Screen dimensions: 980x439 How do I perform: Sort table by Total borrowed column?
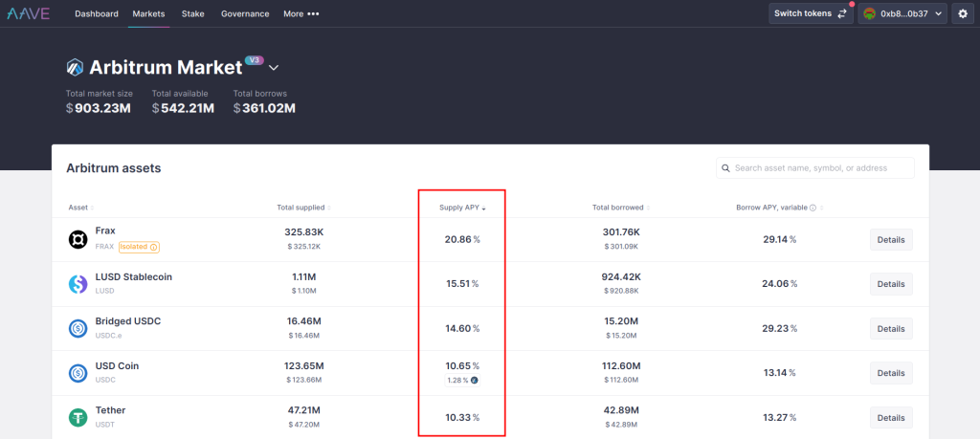[x=620, y=208]
